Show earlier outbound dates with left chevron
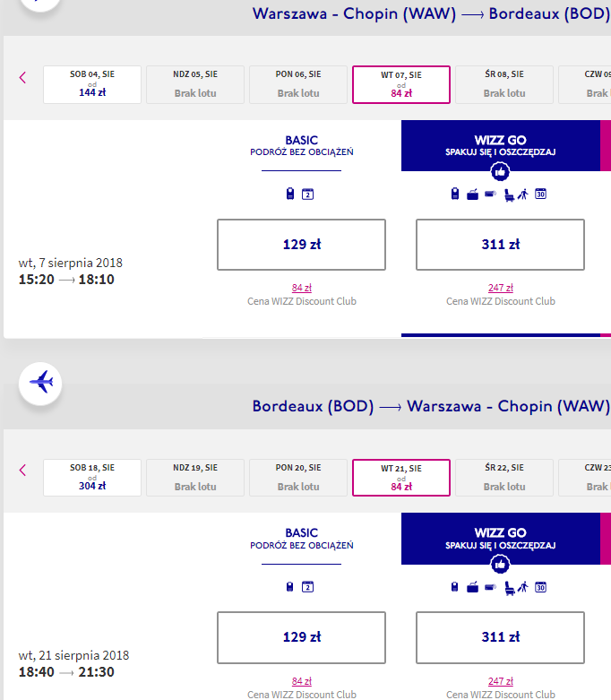Screen dimensions: 611x700 (22, 78)
